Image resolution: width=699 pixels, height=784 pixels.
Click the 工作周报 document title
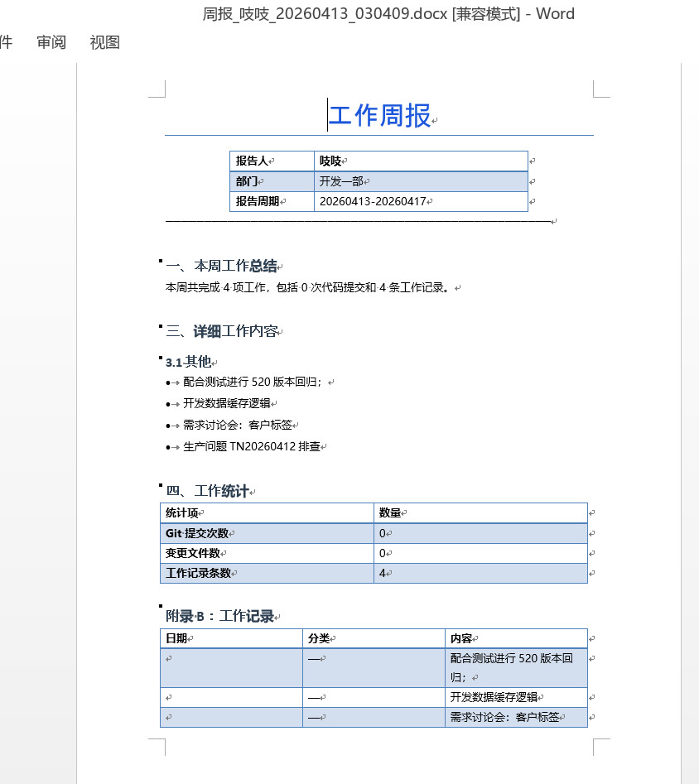[x=380, y=116]
